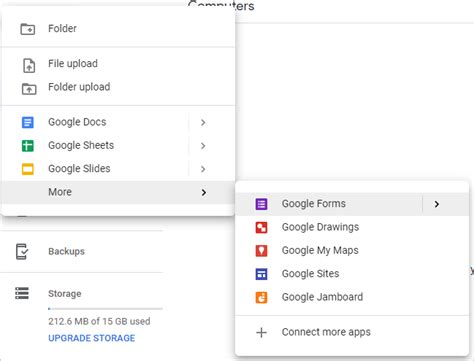
Task: Click the Google Sites icon
Action: 261,274
